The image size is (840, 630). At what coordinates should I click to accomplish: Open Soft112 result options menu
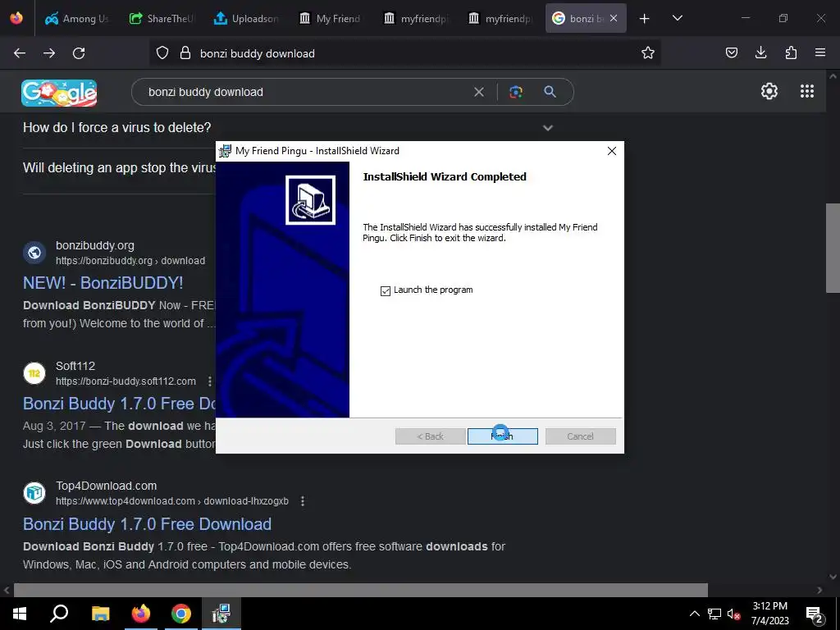point(209,381)
